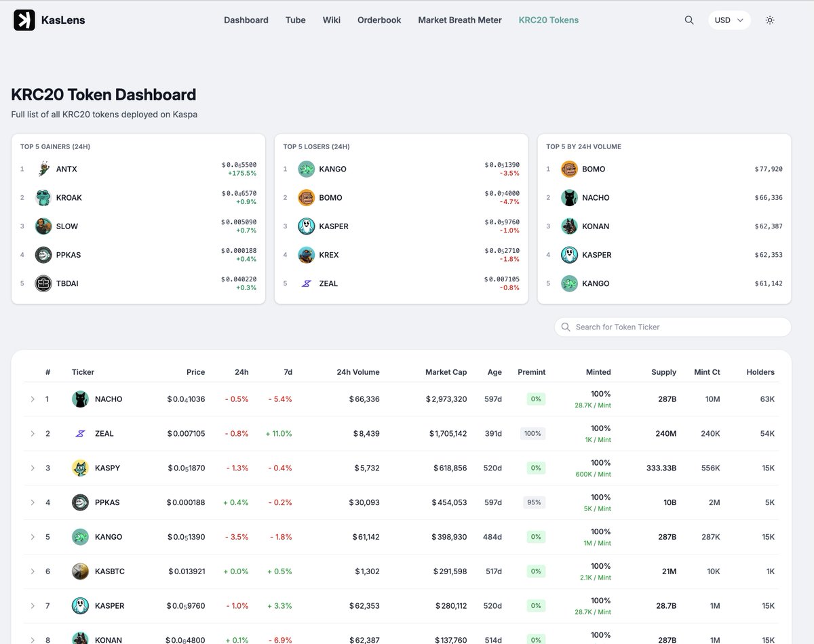Screen dimensions: 814x644
Task: Focus the Search for Token Ticker field
Action: (673, 327)
